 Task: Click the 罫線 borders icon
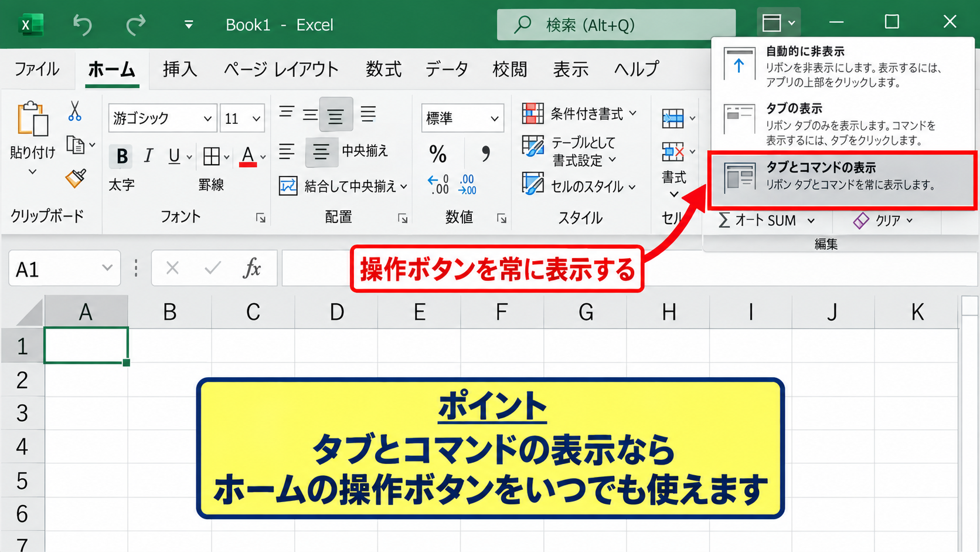coord(211,156)
